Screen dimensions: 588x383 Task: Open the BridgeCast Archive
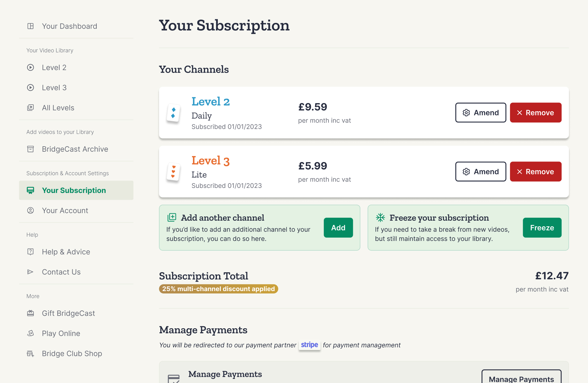tap(75, 149)
